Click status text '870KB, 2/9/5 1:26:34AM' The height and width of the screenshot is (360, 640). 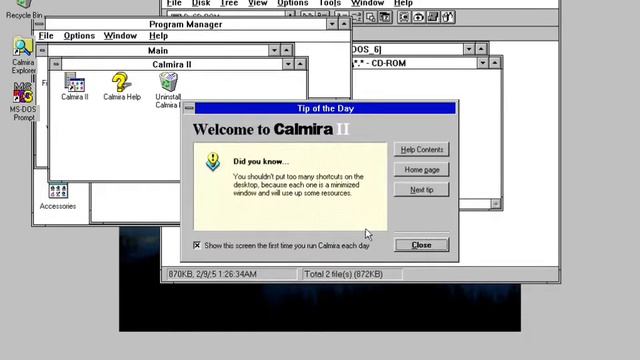pos(212,274)
